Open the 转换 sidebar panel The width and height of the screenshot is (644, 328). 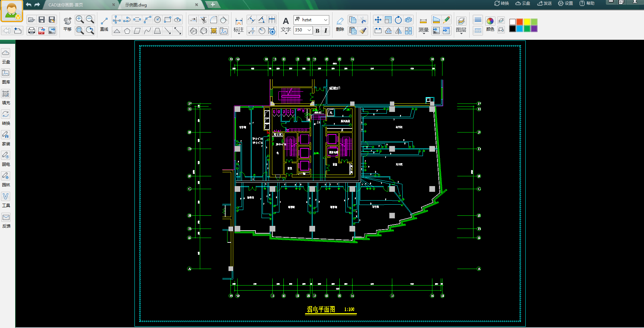point(6,118)
